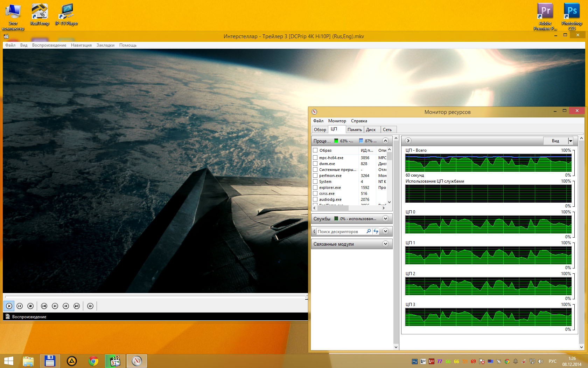The width and height of the screenshot is (588, 368).
Task: Open the Закладки menu
Action: click(x=105, y=45)
